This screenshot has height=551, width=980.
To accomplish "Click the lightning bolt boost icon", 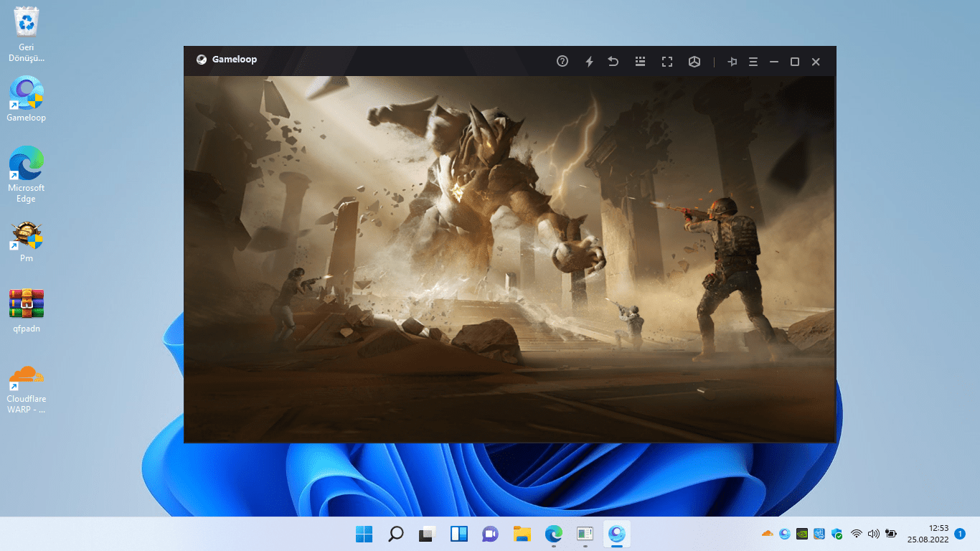I will pos(589,62).
